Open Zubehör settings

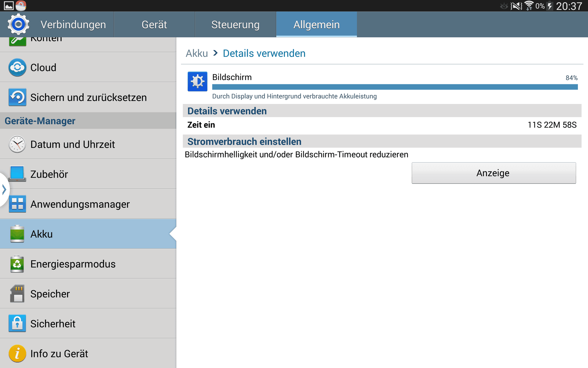[88, 174]
